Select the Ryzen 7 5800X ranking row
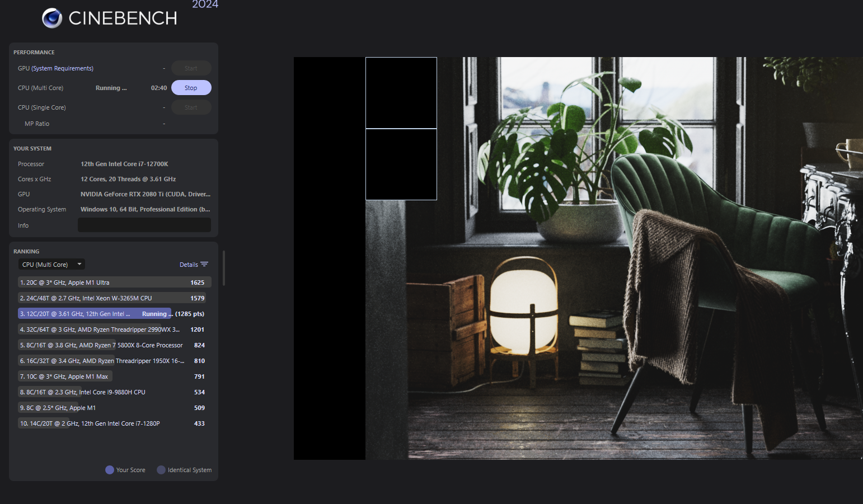The width and height of the screenshot is (863, 504). coord(115,345)
